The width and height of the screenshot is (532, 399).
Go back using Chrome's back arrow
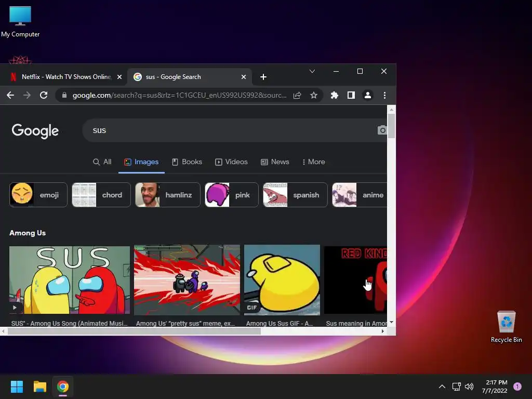[10, 95]
